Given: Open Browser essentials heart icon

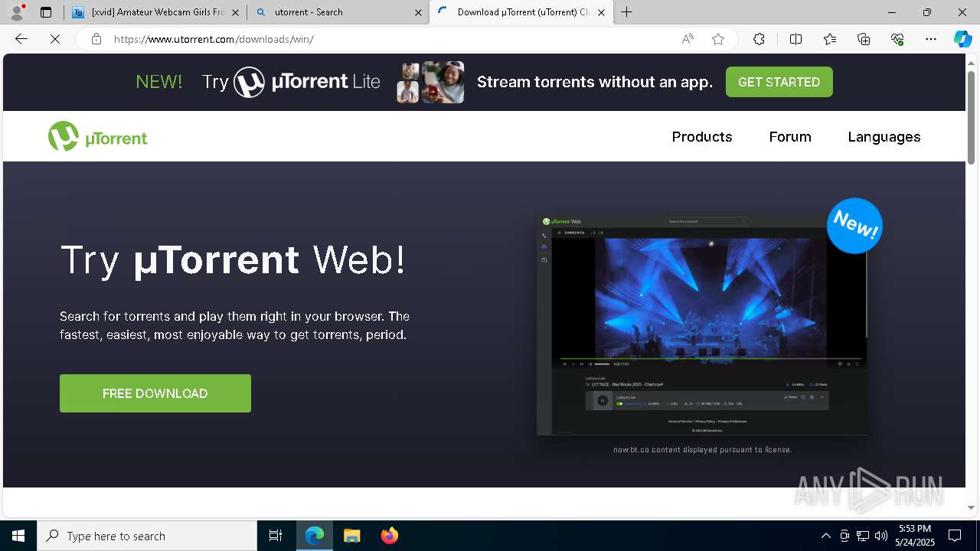Looking at the screenshot, I should (897, 39).
